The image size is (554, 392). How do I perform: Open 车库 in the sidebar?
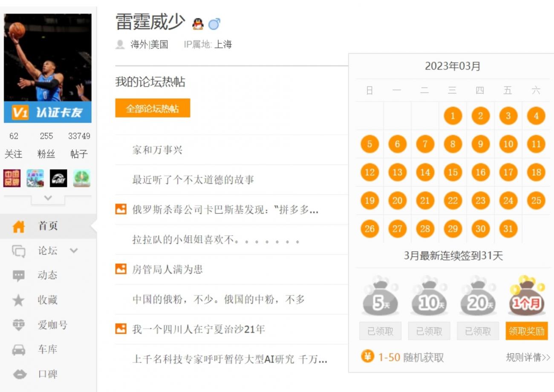pyautogui.click(x=48, y=349)
